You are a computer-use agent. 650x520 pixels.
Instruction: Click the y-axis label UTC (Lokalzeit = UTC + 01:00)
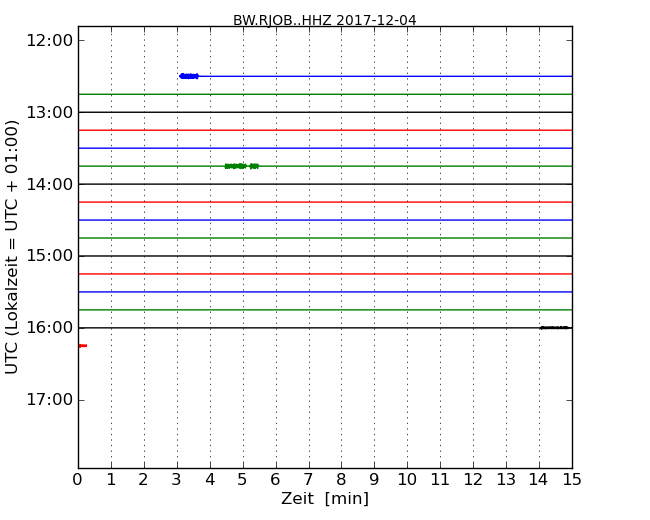point(12,247)
